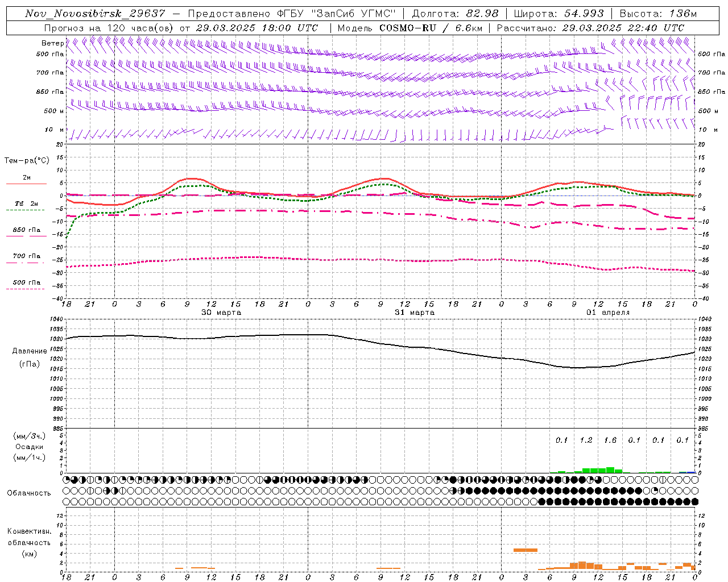Click the tallest green precipitation bar
Screen dimensions: 728x582
[610, 470]
